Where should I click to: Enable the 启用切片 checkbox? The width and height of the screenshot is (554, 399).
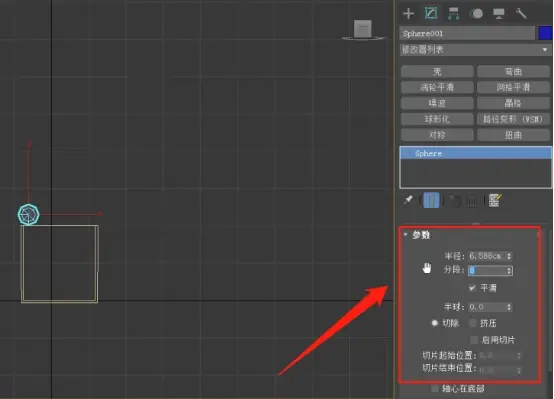click(x=474, y=340)
